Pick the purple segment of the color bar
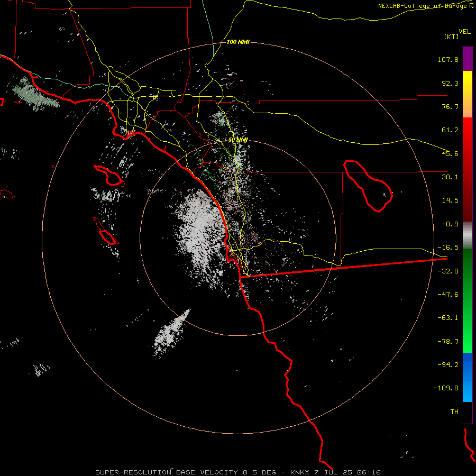This screenshot has width=476, height=476. coord(467,59)
